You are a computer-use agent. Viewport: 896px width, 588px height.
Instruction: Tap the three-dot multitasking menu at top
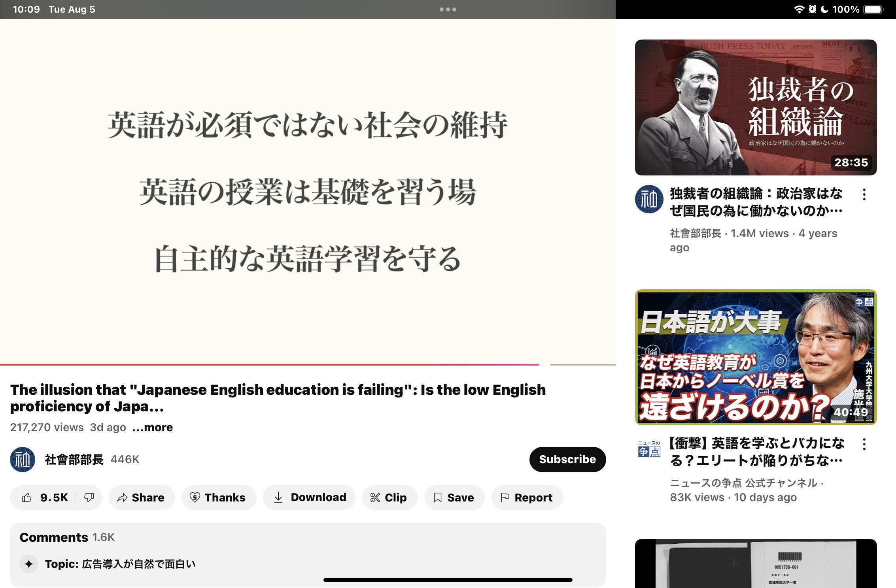pos(448,9)
